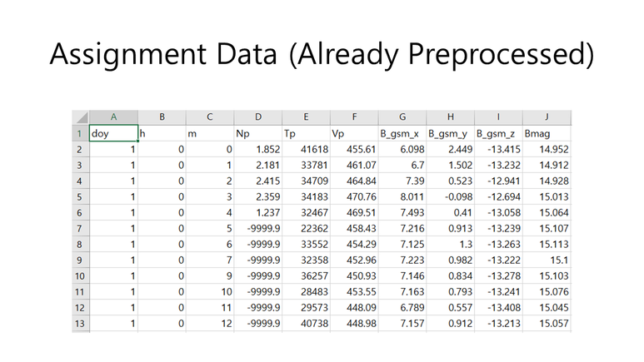644x362 pixels.
Task: Select cell with value 1.237
Action: click(258, 212)
